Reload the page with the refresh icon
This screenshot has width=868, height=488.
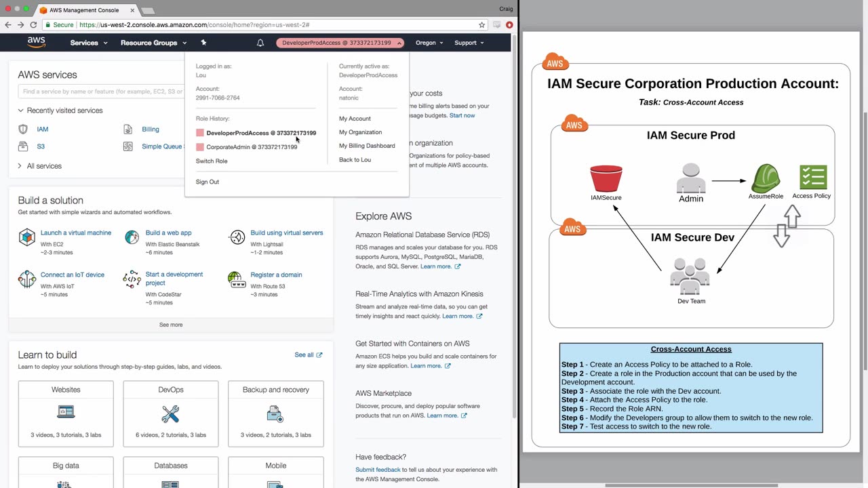click(x=33, y=25)
